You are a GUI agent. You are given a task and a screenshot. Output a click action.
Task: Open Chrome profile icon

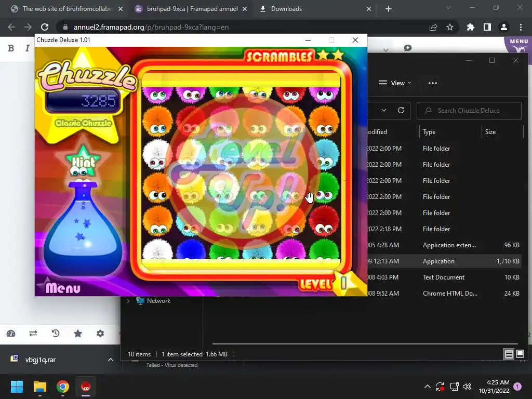[504, 27]
